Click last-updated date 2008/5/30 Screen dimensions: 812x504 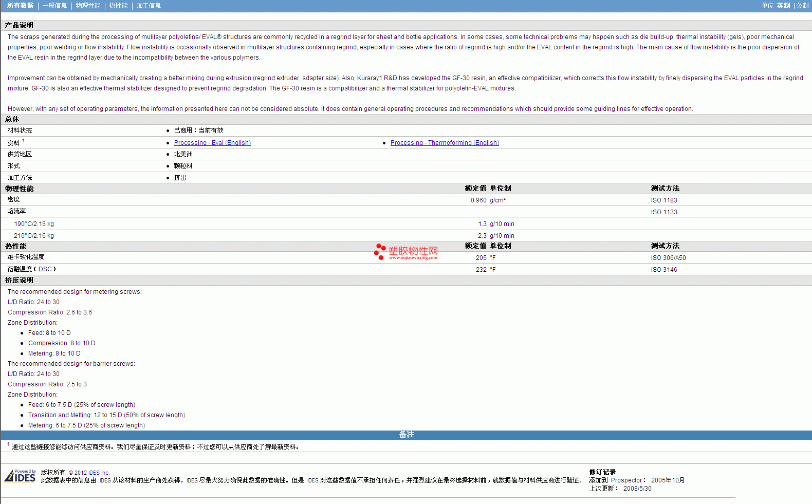[637, 489]
